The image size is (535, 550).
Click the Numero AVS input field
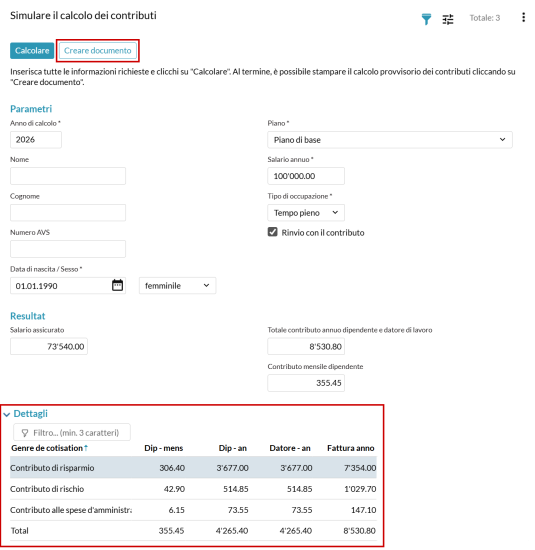pyautogui.click(x=68, y=249)
